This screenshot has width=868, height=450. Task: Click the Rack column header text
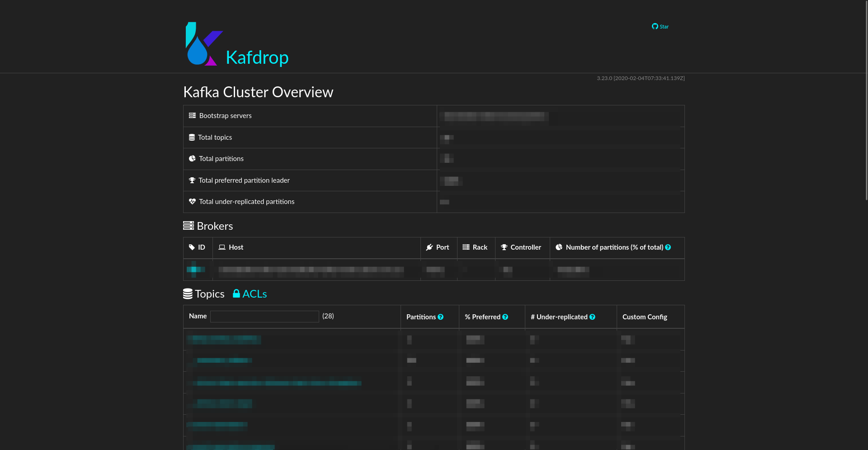[x=480, y=247]
